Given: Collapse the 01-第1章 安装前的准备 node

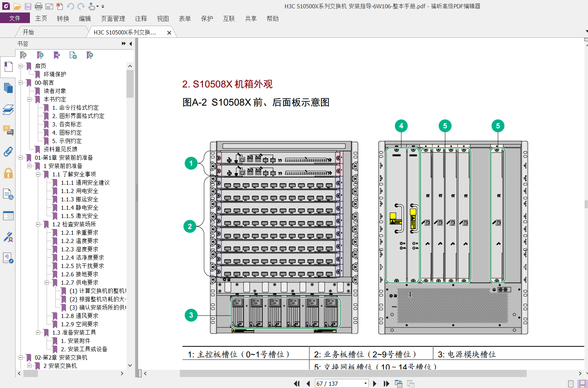Looking at the screenshot, I should (x=21, y=157).
